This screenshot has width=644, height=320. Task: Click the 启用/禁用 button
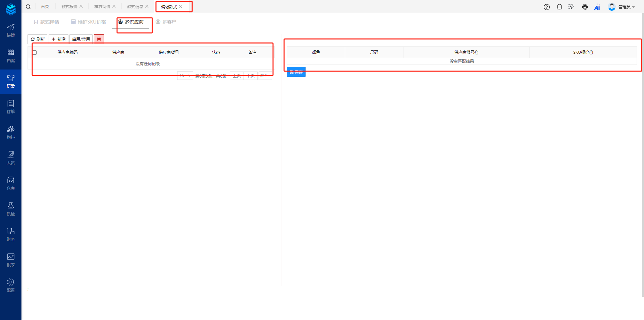[81, 39]
